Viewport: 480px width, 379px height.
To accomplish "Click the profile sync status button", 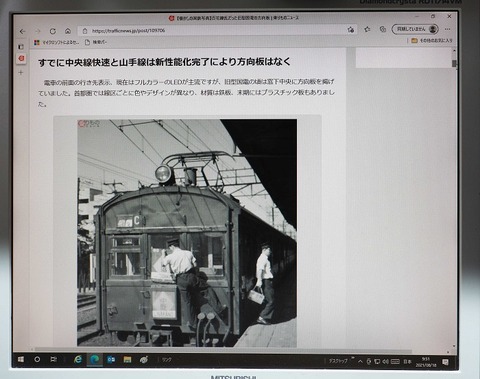I will coord(415,29).
